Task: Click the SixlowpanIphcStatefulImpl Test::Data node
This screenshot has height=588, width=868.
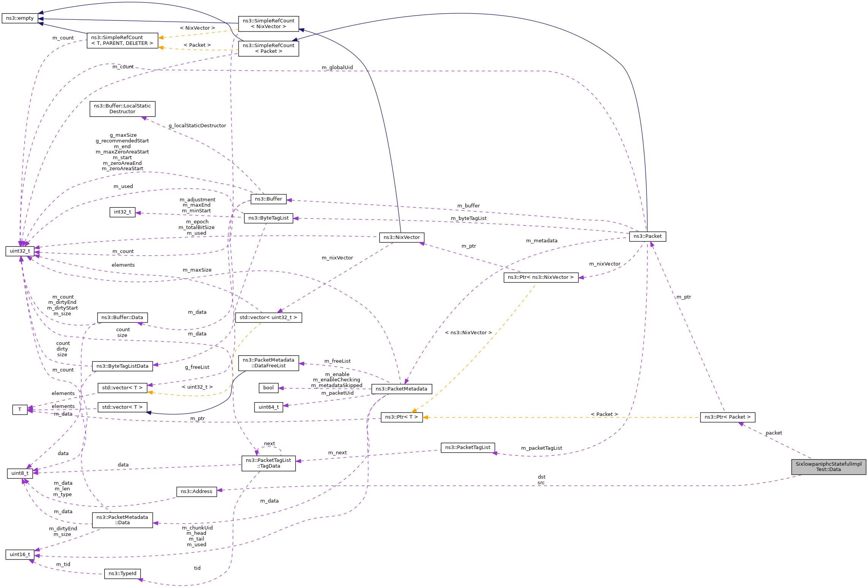Action: 828,467
